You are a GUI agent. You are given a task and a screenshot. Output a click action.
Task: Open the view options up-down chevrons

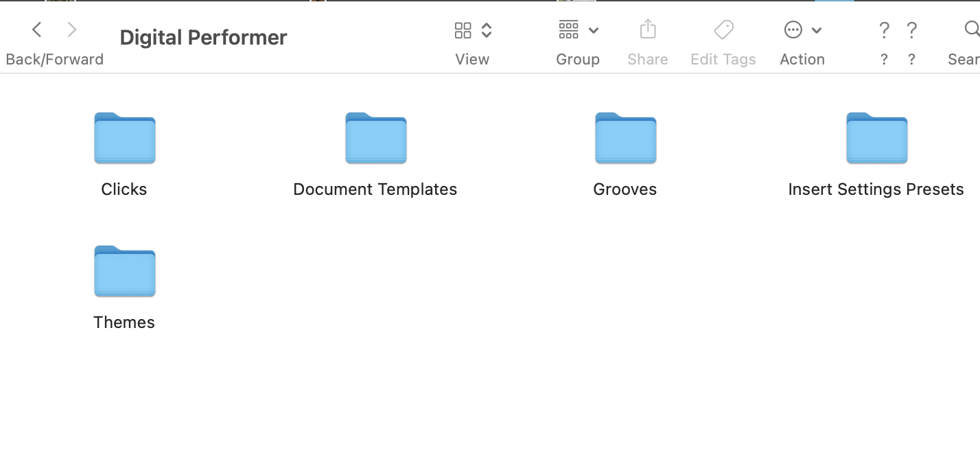pos(487,30)
